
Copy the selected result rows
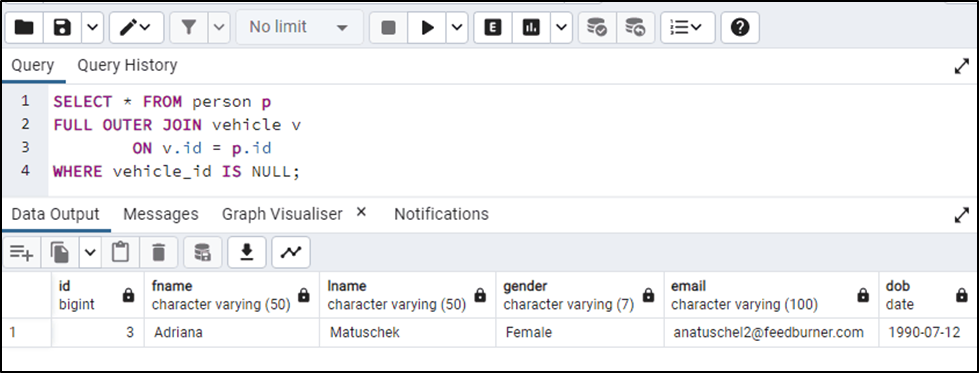(x=60, y=252)
